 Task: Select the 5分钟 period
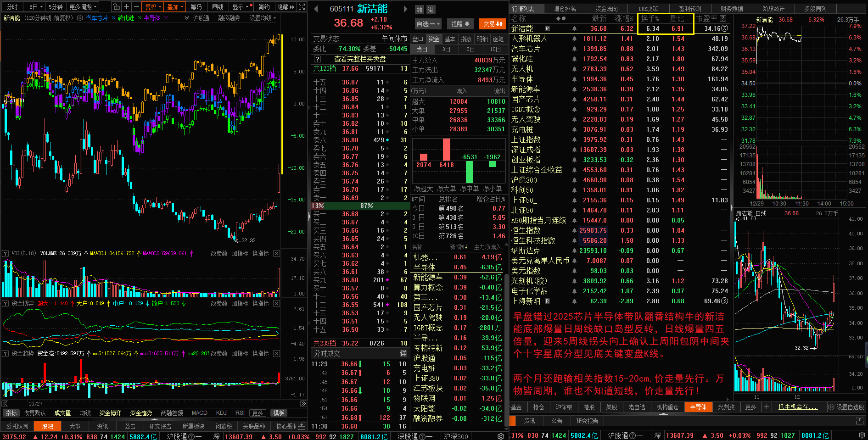[56, 7]
